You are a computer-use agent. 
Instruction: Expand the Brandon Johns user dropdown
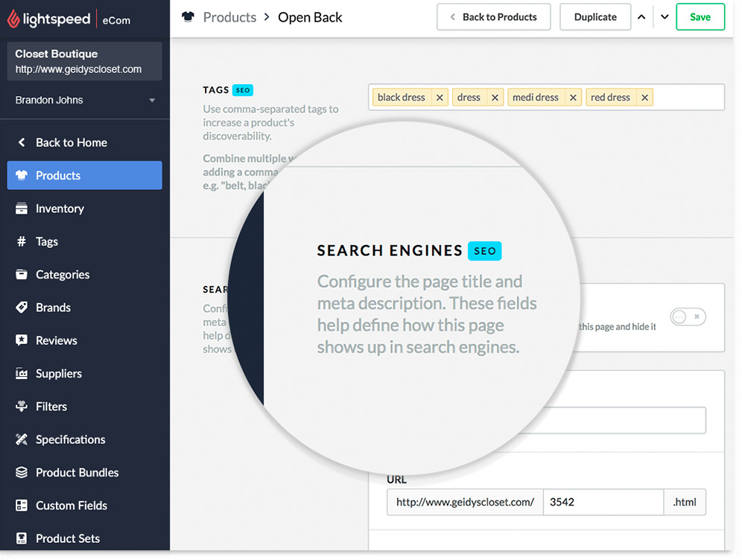pos(152,101)
